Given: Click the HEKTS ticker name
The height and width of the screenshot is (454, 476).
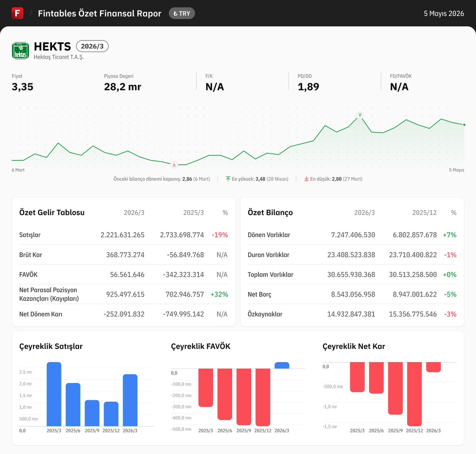Looking at the screenshot, I should 52,46.
